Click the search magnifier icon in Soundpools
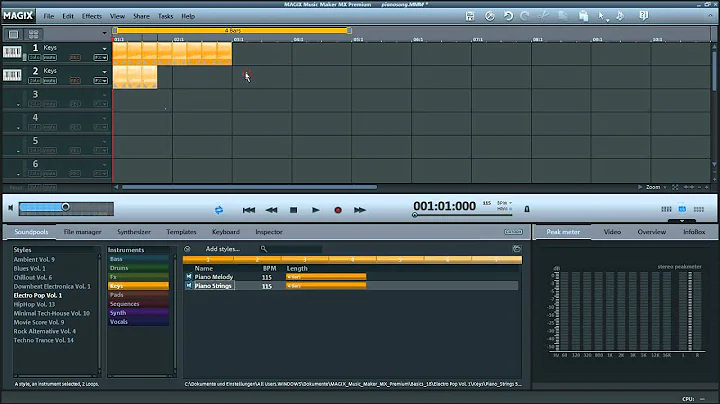The width and height of the screenshot is (720, 404). pyautogui.click(x=264, y=249)
